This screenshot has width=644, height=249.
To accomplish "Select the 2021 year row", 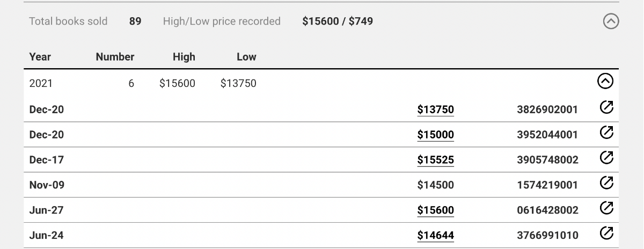I will point(321,82).
